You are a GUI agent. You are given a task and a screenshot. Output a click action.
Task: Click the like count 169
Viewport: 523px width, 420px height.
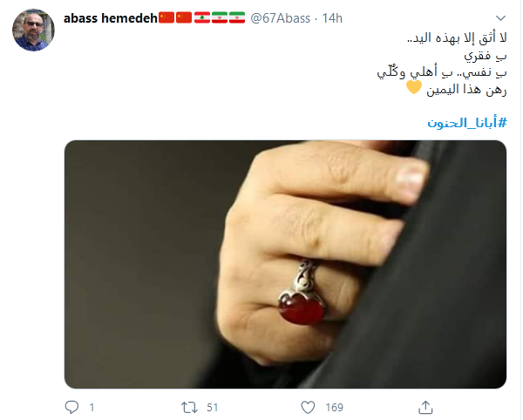point(334,407)
